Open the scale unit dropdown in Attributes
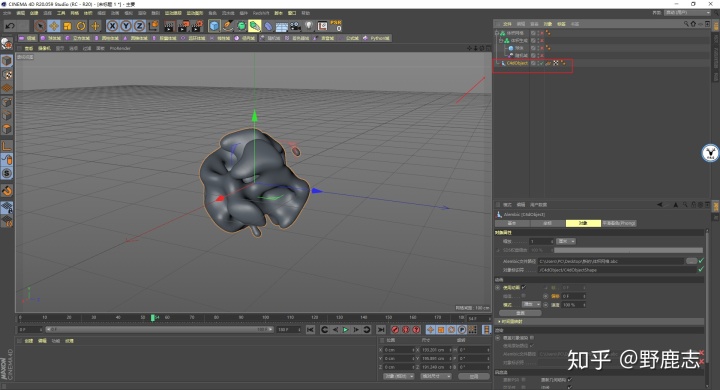 click(566, 241)
